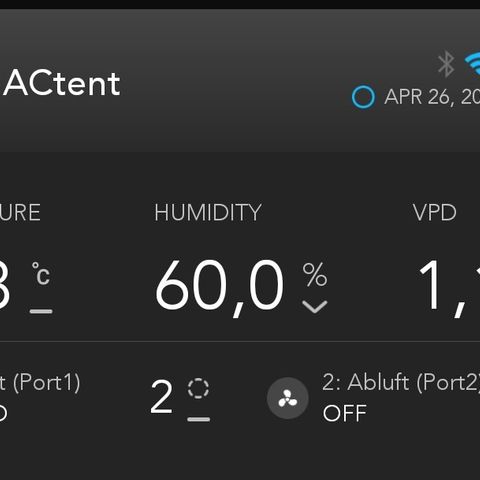This screenshot has height=480, width=480.
Task: Expand the humidity trend chevron
Action: (315, 307)
